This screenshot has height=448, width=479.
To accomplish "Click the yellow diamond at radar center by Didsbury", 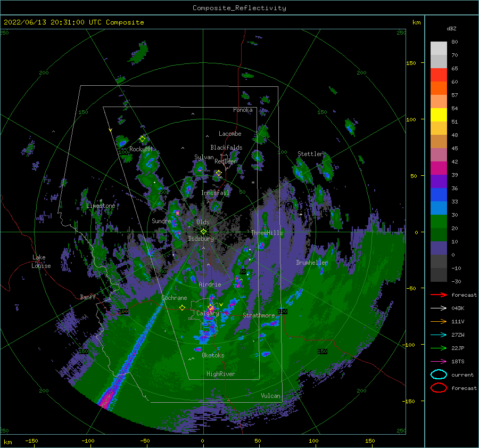I will (203, 232).
